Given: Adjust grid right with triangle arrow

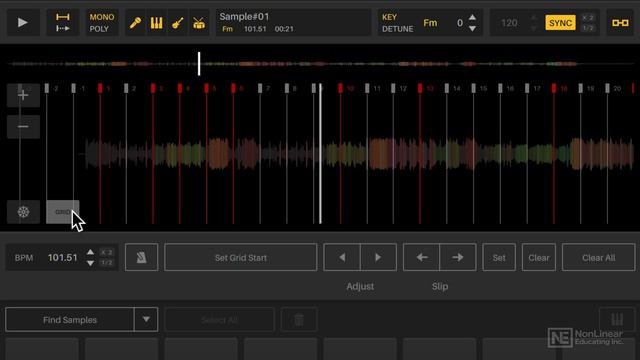Looking at the screenshot, I should click(x=378, y=258).
